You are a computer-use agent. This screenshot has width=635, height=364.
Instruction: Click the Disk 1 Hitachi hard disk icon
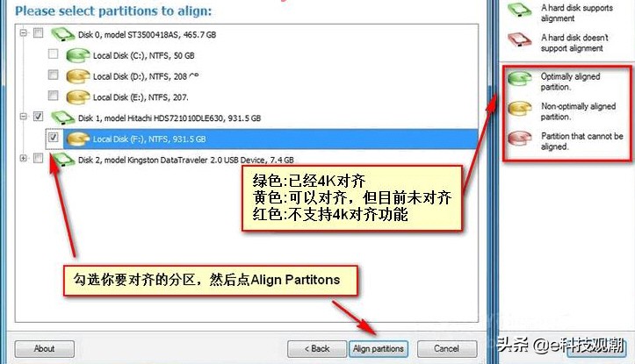pyautogui.click(x=62, y=118)
